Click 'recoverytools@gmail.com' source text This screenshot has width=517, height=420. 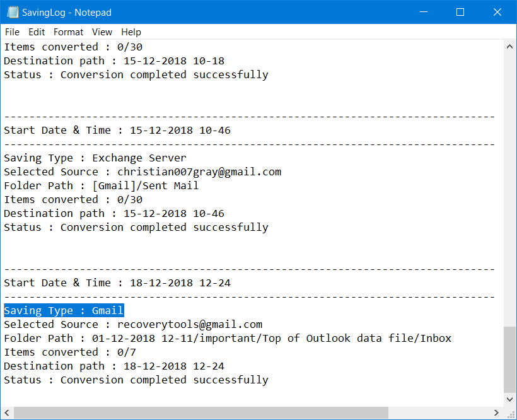pyautogui.click(x=190, y=324)
